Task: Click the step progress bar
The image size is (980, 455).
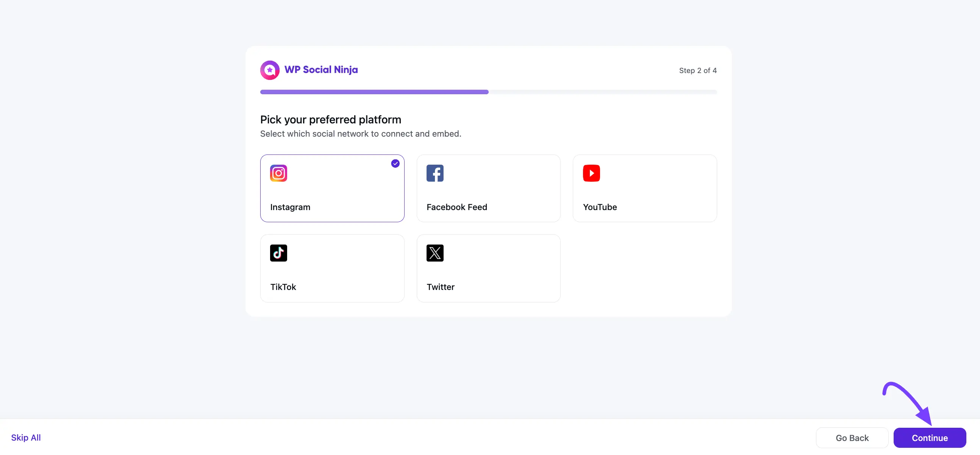Action: point(488,92)
